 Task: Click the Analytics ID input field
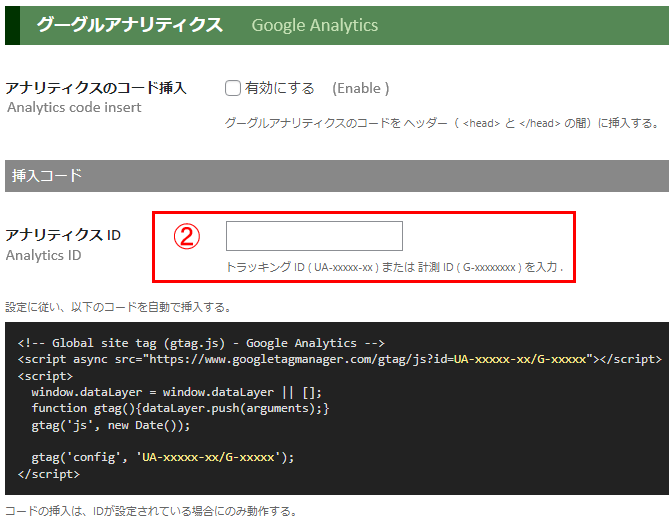pos(314,236)
